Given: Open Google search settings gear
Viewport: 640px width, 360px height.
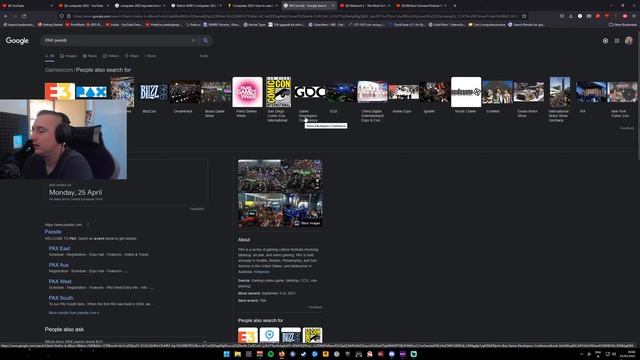Looking at the screenshot, I should tap(605, 41).
